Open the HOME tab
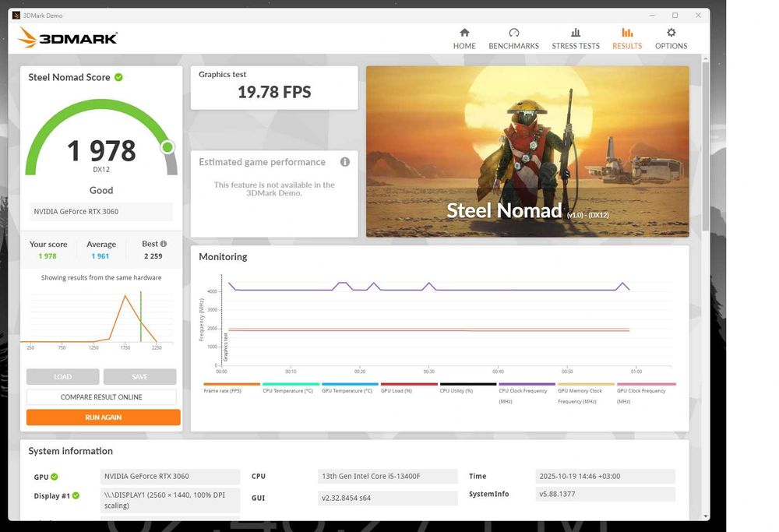Screen dimensions: 779x532 click(x=464, y=39)
